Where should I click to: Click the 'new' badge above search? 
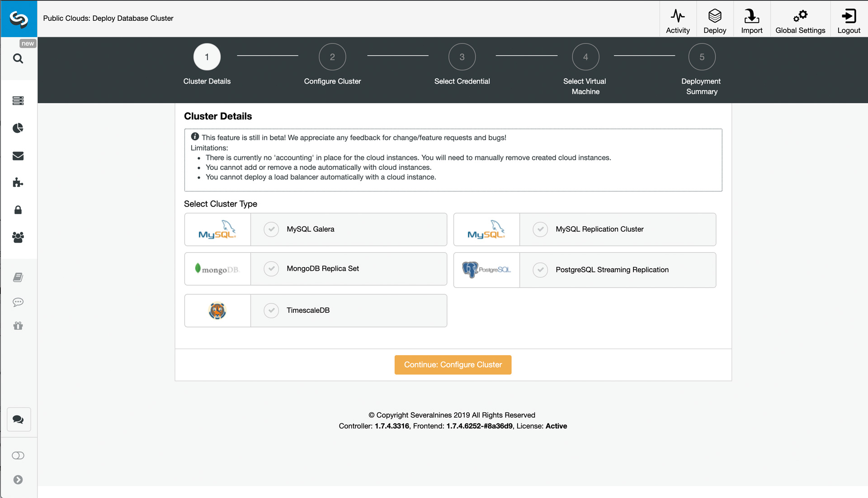tap(28, 43)
